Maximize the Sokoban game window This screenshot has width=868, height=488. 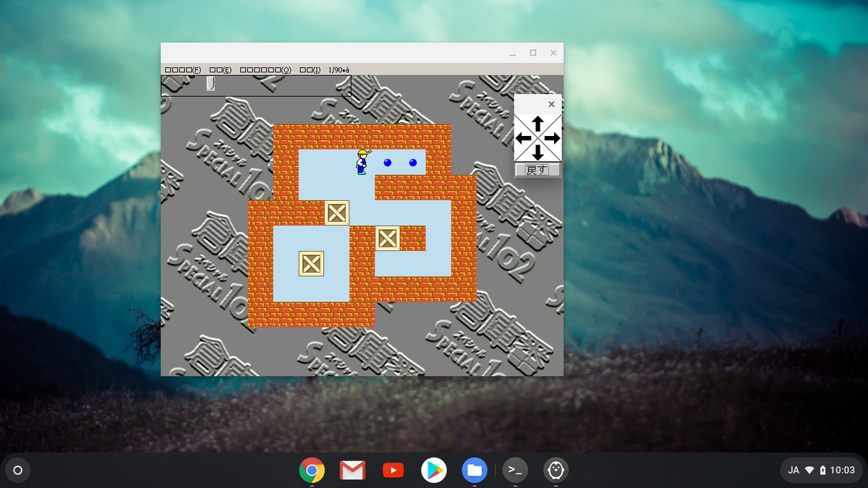click(533, 53)
